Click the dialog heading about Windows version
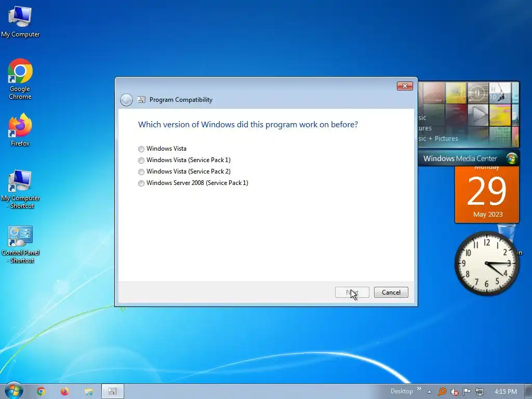This screenshot has height=399, width=532. pos(248,125)
